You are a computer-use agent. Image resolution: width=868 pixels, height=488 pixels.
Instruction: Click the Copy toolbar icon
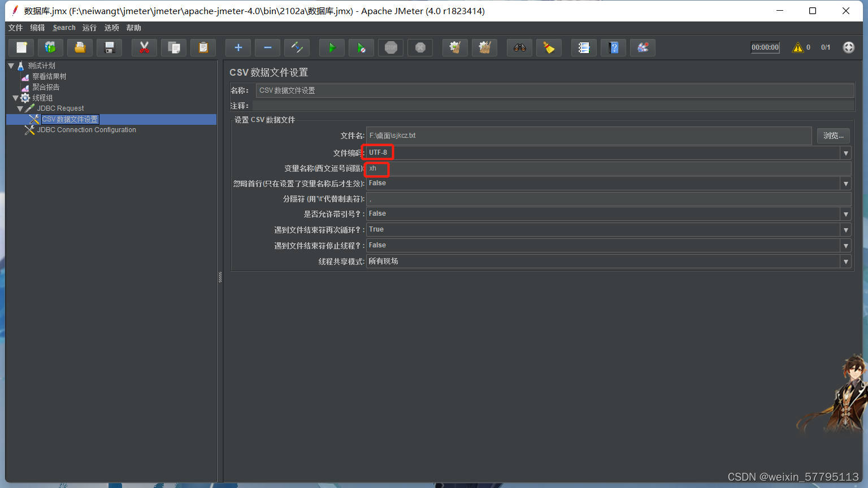tap(174, 47)
